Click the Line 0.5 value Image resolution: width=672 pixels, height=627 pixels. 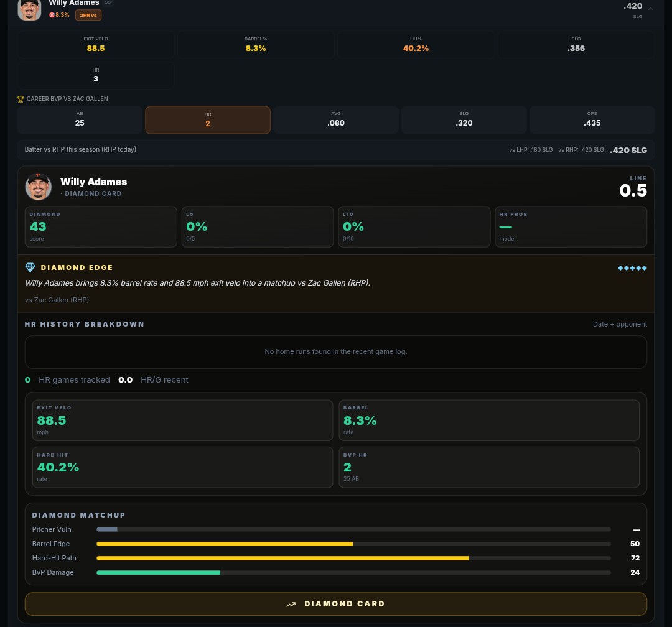[633, 191]
